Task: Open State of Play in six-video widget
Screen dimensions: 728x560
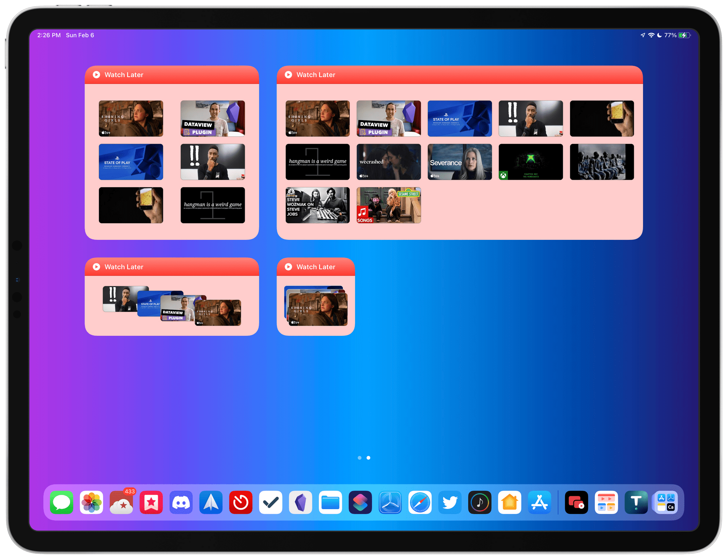Action: (131, 162)
